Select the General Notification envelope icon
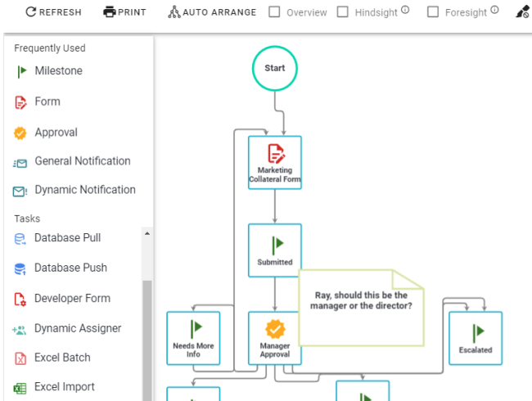 pyautogui.click(x=20, y=164)
